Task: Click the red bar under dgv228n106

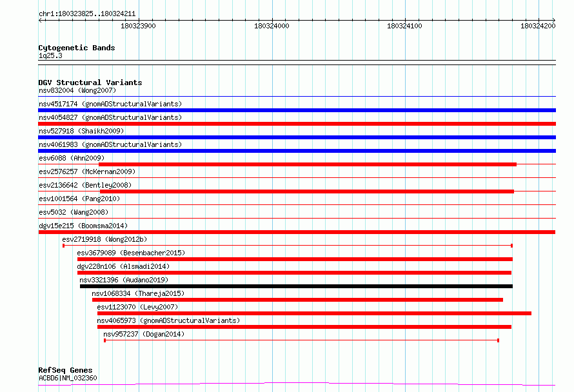Action: (x=294, y=273)
